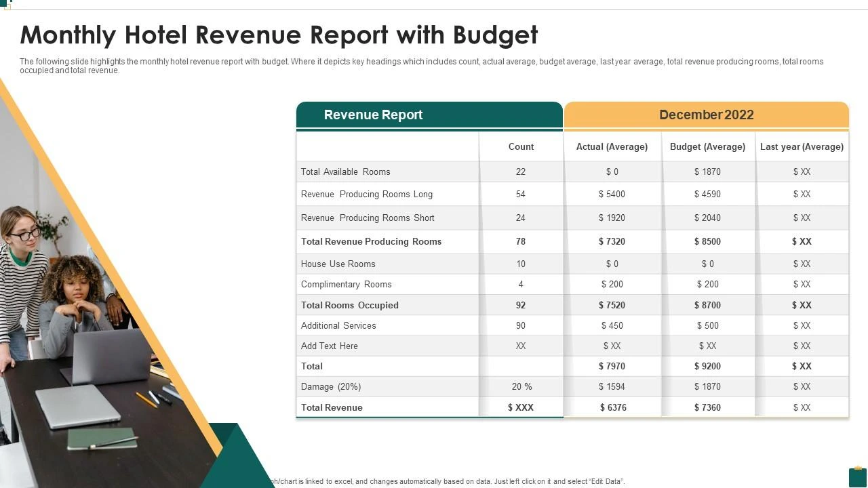
Task: Select the Total Revenue Producing Rooms label
Action: point(371,241)
